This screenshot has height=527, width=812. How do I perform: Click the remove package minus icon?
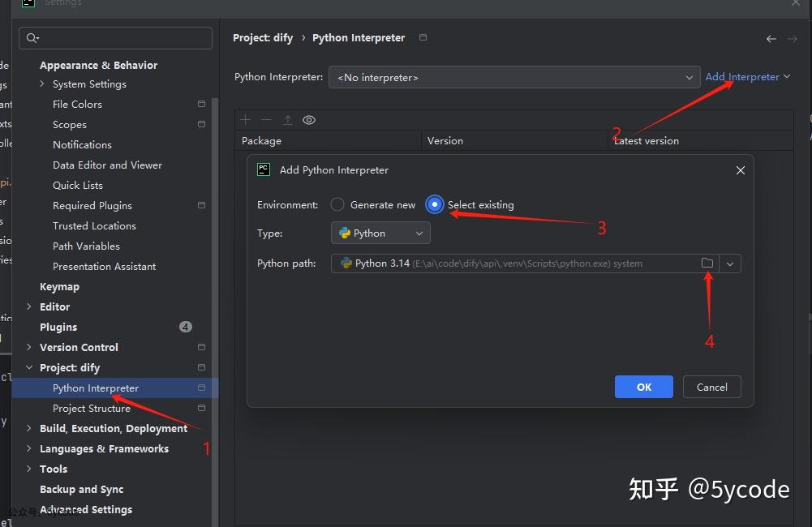[x=266, y=120]
